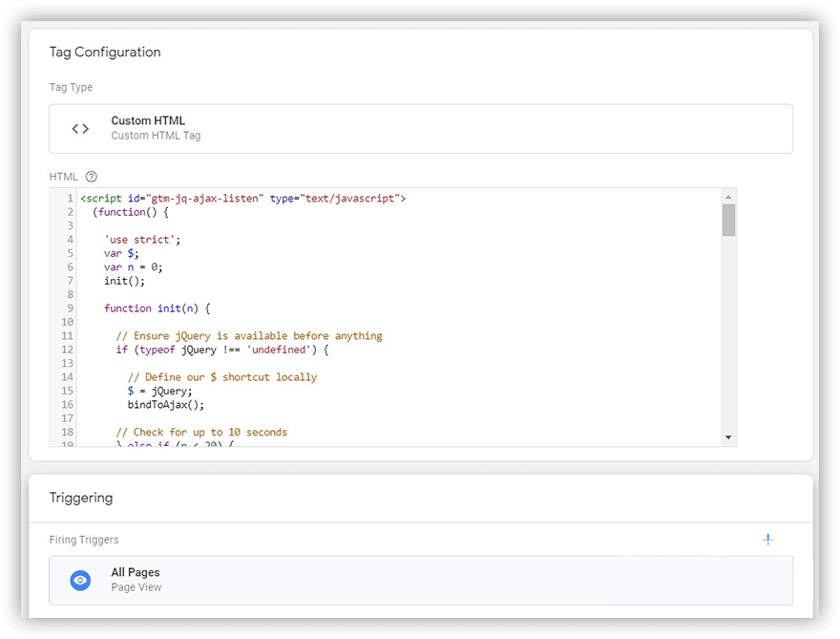Open the HTML help question mark icon
Screen dimensions: 840x639
[x=92, y=177]
